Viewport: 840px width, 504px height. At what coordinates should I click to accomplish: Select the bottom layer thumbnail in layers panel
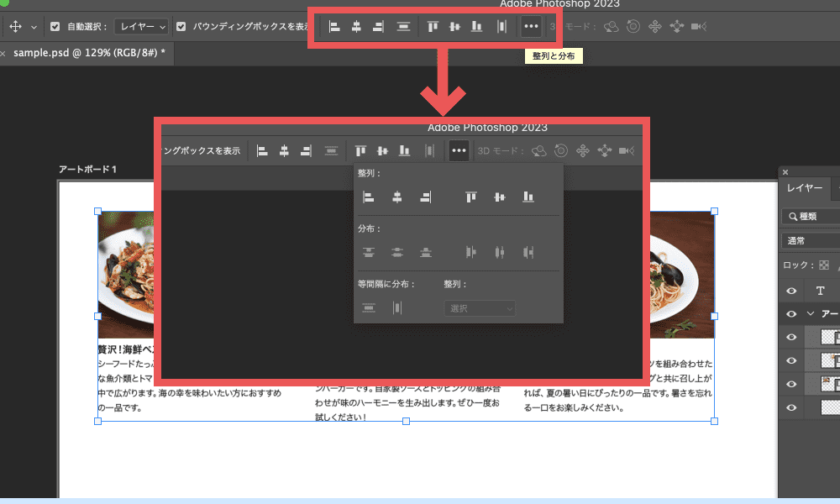tap(831, 407)
